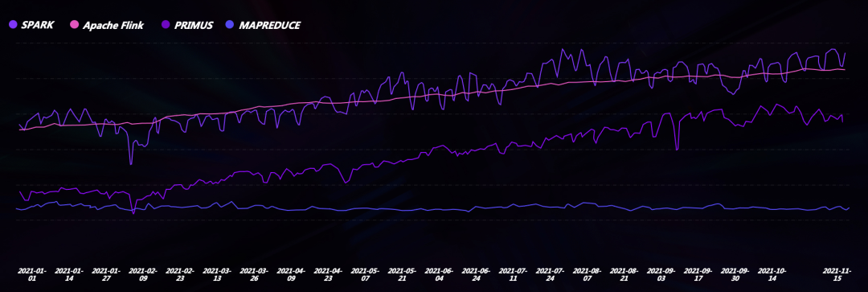Screen dimensions: 868x292
Task: Select the 2021-10-14 axis date label
Action: pyautogui.click(x=772, y=275)
